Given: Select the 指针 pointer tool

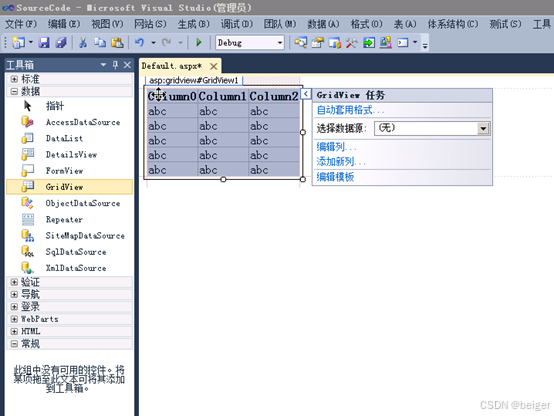Looking at the screenshot, I should [x=70, y=106].
